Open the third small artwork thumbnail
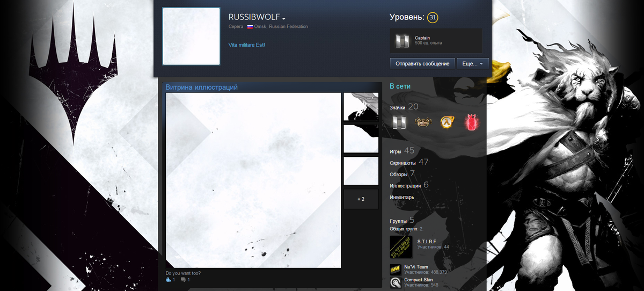This screenshot has width=644, height=291. tap(361, 171)
